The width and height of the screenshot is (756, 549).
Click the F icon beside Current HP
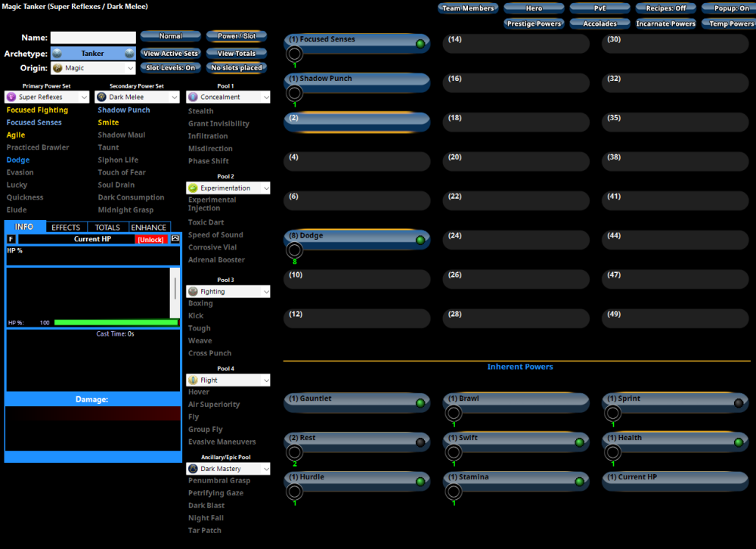pyautogui.click(x=11, y=239)
